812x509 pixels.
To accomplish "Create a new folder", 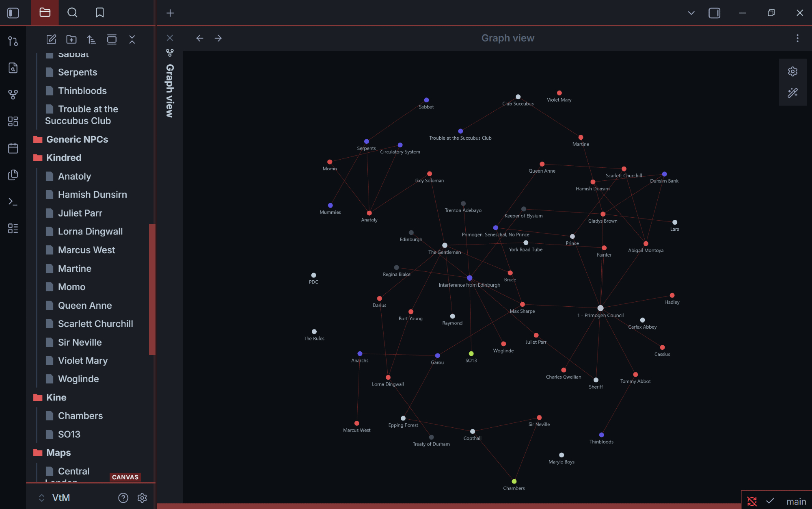I will [71, 39].
